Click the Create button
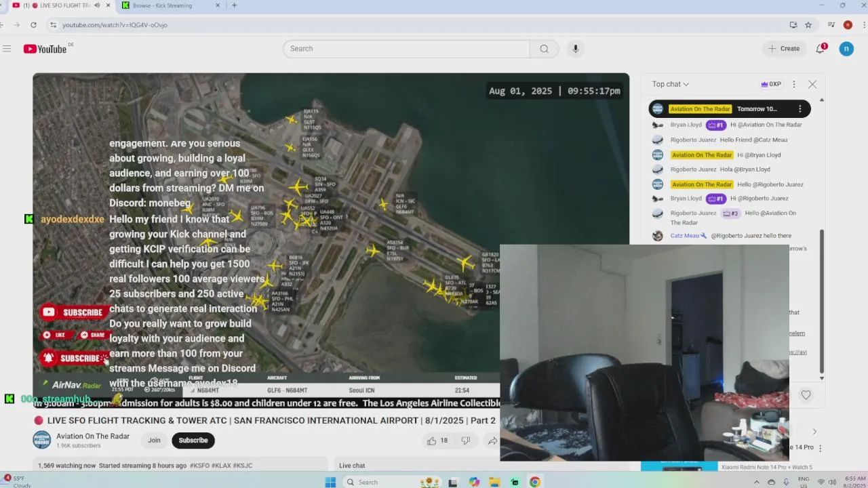Image resolution: width=868 pixels, height=488 pixels. pyautogui.click(x=783, y=49)
